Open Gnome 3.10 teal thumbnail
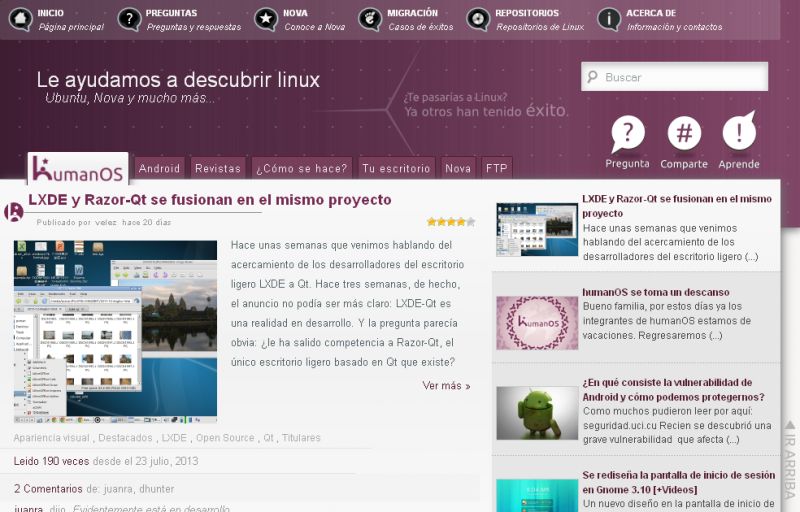The image size is (800, 512). click(x=537, y=496)
